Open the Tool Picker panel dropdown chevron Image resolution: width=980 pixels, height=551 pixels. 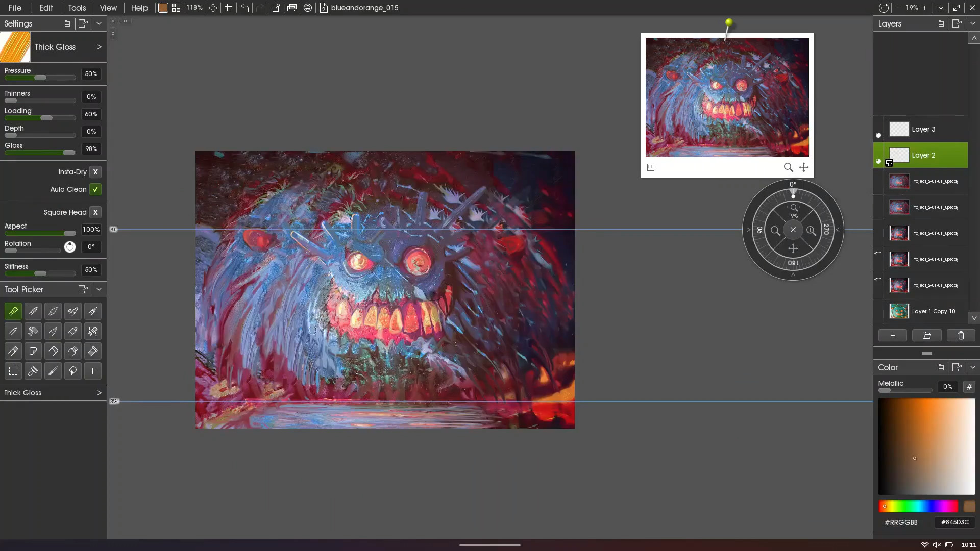pos(99,289)
